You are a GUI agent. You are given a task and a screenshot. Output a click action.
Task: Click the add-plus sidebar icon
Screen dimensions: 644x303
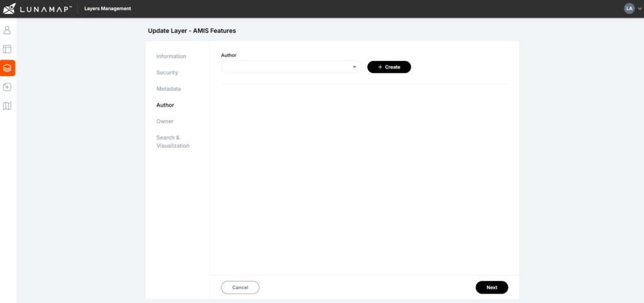(x=7, y=87)
